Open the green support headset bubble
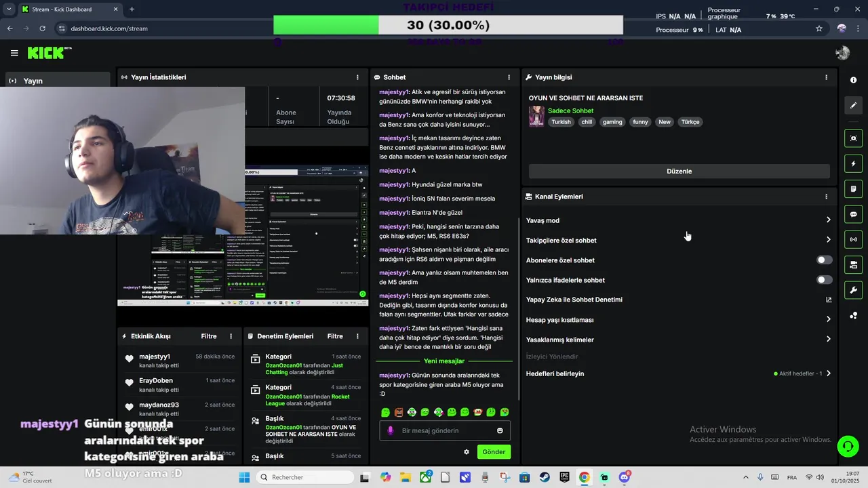868x488 pixels. [x=848, y=446]
